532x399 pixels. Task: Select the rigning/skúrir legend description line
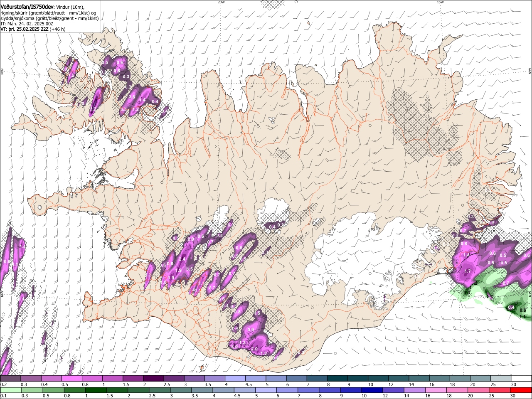coord(48,13)
